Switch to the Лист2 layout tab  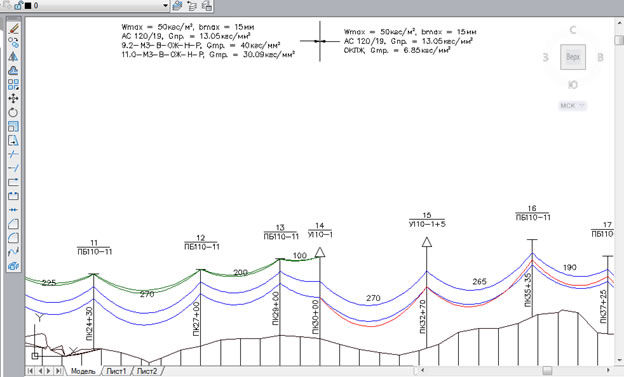(x=147, y=371)
